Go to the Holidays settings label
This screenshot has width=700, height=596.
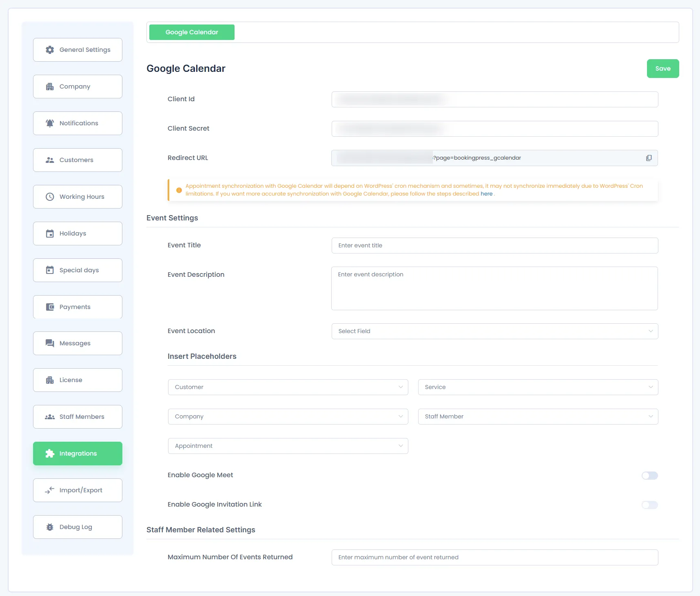click(x=73, y=234)
